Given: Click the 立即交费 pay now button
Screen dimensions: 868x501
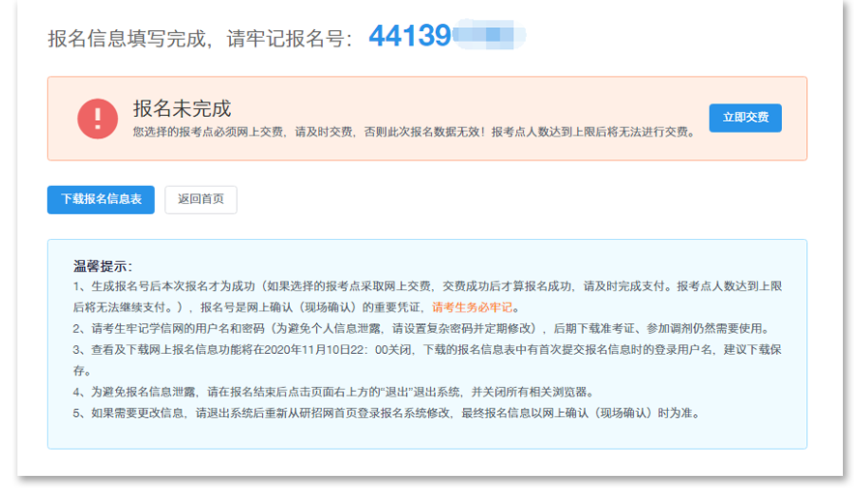Looking at the screenshot, I should [744, 118].
